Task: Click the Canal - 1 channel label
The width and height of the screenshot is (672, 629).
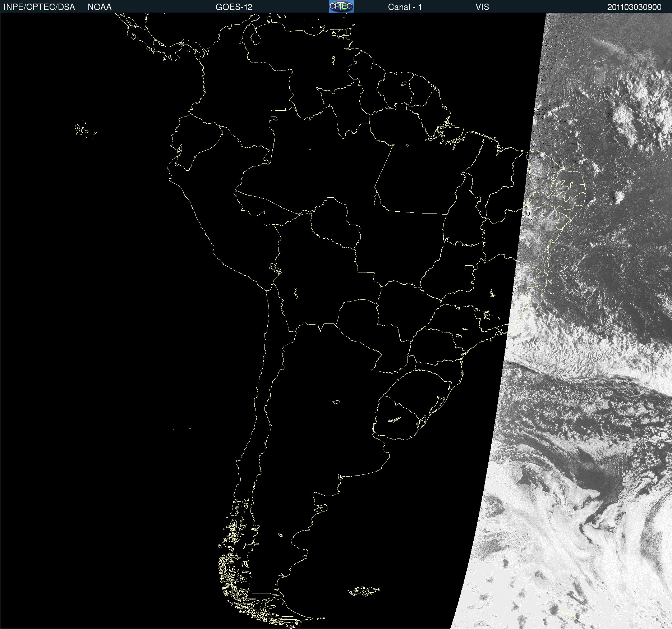Action: [405, 7]
